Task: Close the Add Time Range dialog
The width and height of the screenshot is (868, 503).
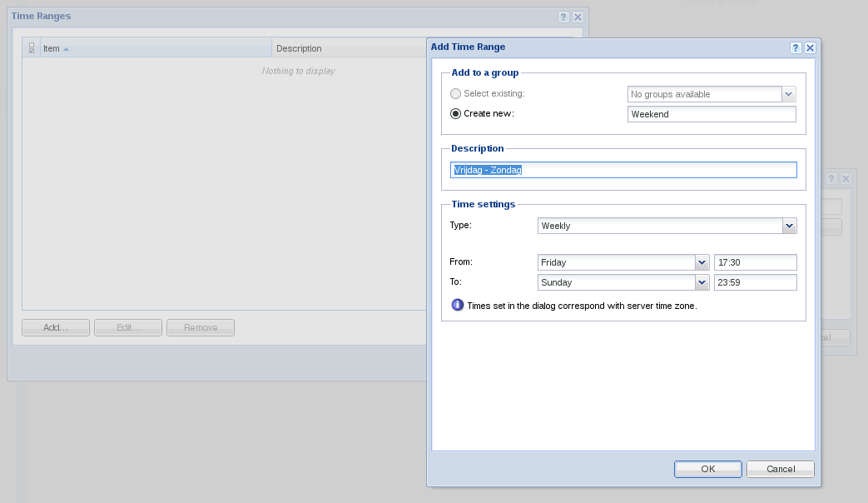Action: click(x=810, y=48)
